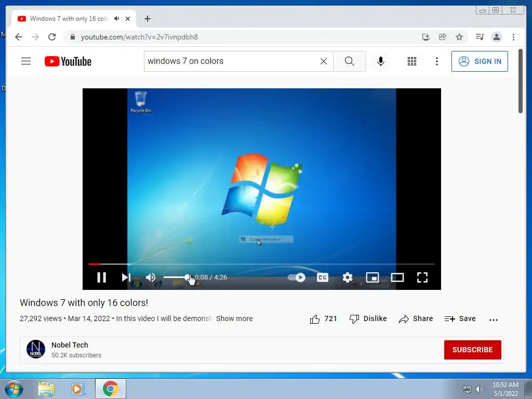Pause the video playback
The image size is (532, 399).
pos(101,277)
